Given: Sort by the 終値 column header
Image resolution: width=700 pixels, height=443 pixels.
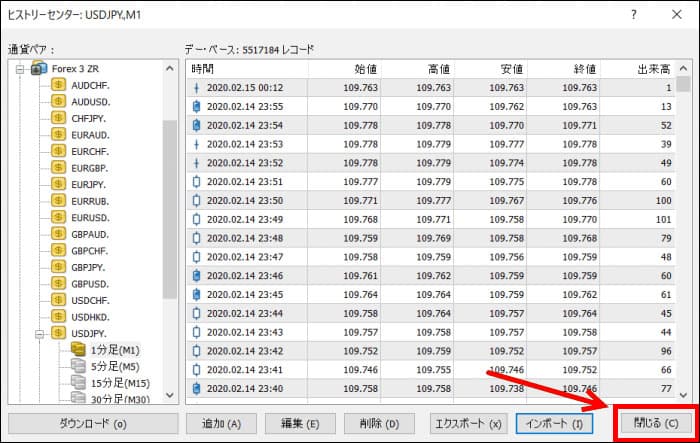Looking at the screenshot, I should point(563,69).
